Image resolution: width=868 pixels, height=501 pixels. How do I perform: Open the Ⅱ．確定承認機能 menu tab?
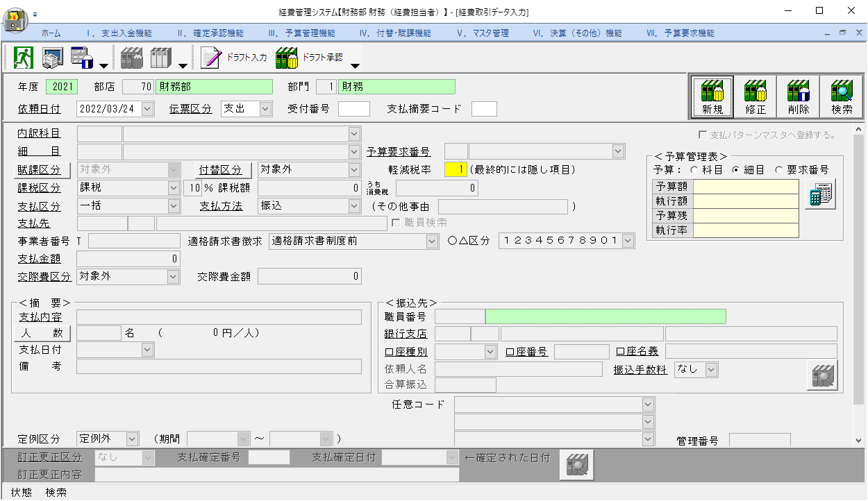210,33
